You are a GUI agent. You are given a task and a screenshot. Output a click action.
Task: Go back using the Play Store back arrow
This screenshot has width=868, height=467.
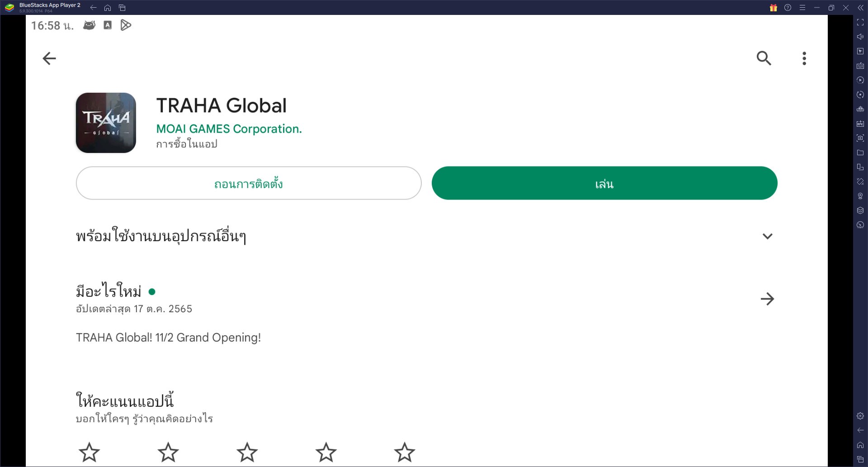[49, 58]
